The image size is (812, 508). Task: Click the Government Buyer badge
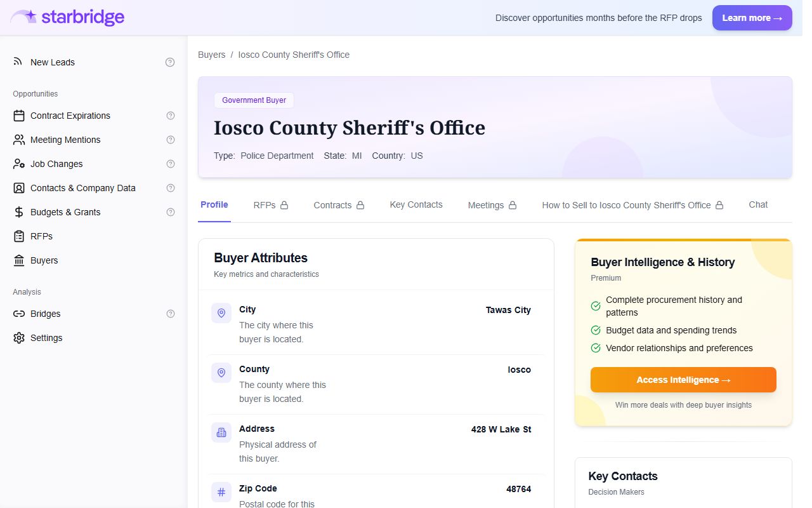click(254, 100)
